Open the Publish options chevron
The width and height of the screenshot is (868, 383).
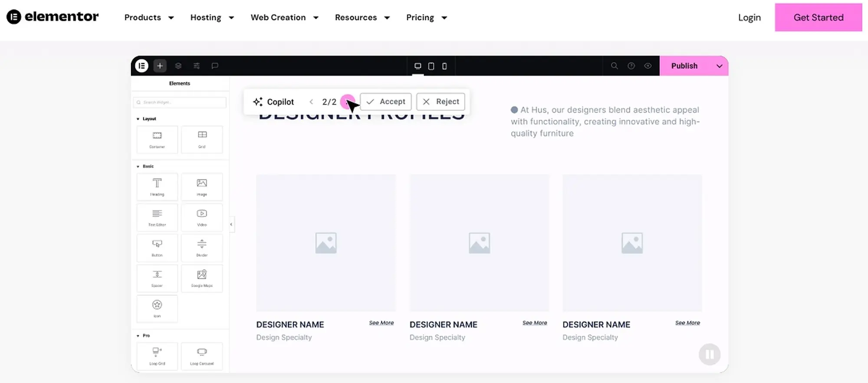coord(719,66)
